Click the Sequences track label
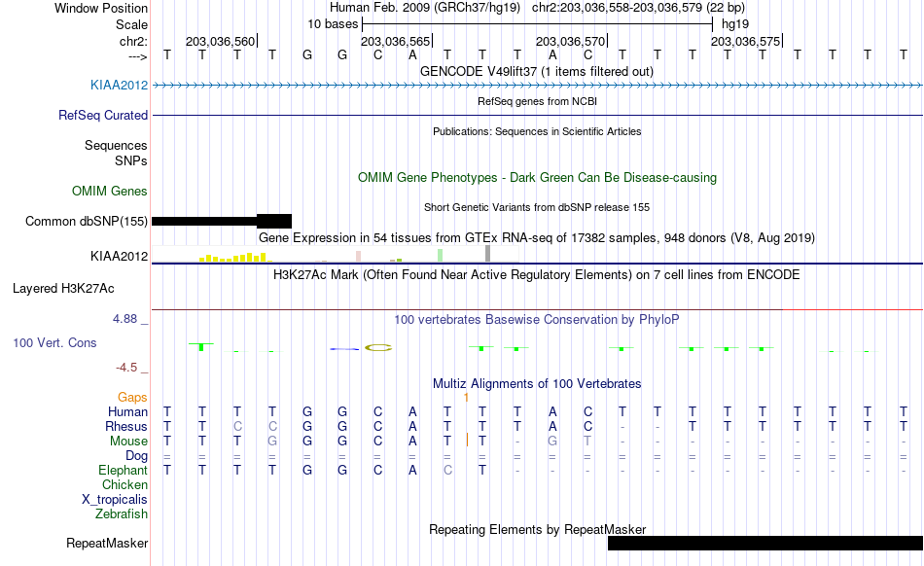Screen dimensions: 924x566 [116, 145]
